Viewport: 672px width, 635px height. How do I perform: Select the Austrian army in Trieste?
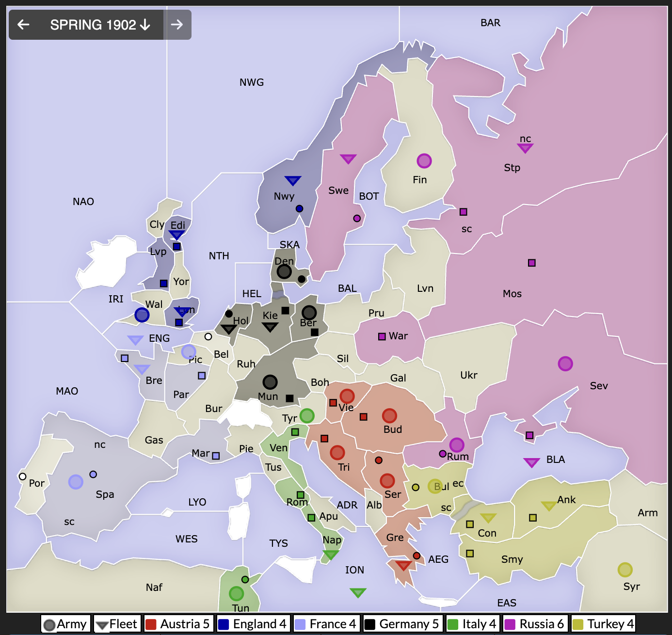(x=337, y=453)
